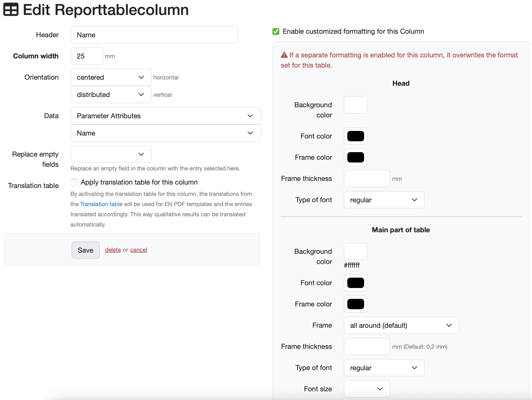Focus the Head Frame thickness input

pyautogui.click(x=367, y=179)
